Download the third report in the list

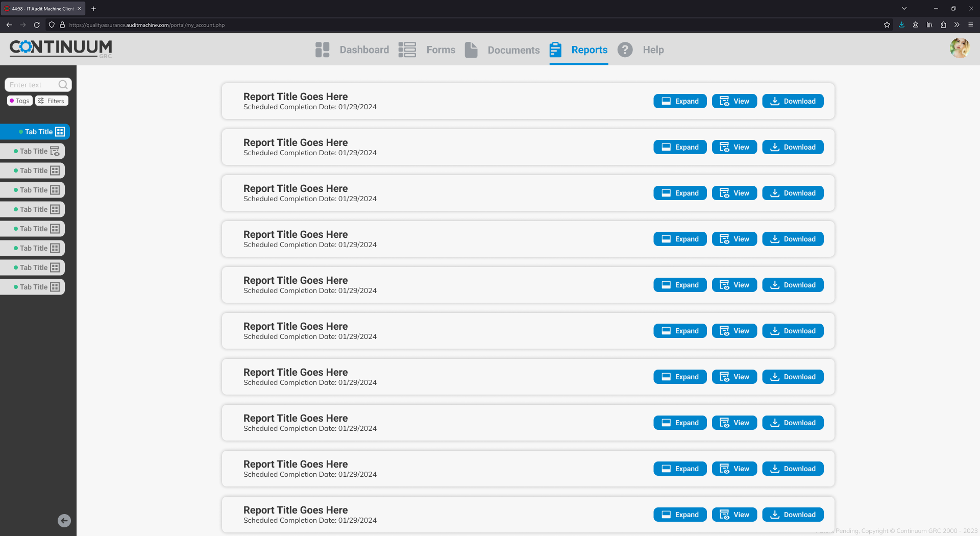[x=793, y=193]
